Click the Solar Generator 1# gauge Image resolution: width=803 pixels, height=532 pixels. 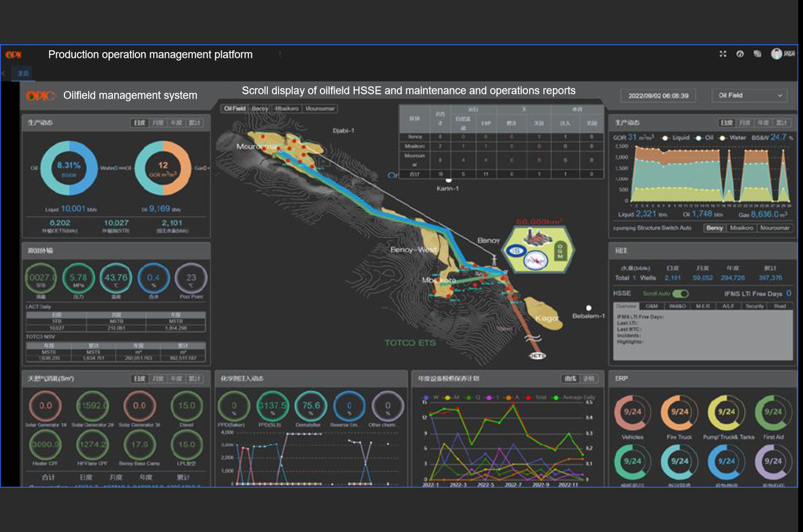[x=45, y=406]
